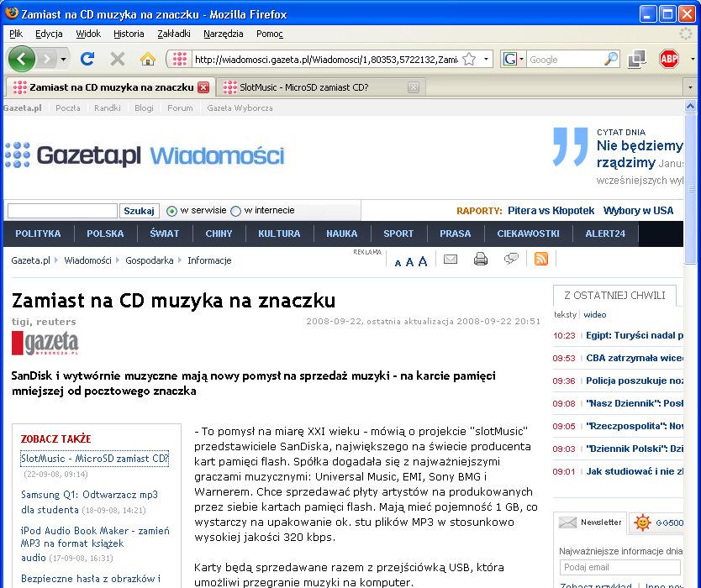Open the Pomoc menu
Screen dimensions: 701x588
270,34
